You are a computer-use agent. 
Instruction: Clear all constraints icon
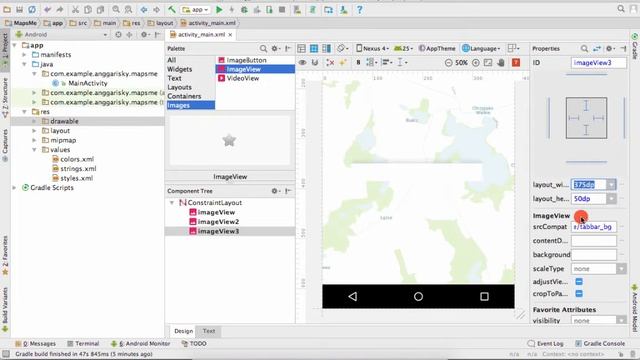pyautogui.click(x=330, y=62)
